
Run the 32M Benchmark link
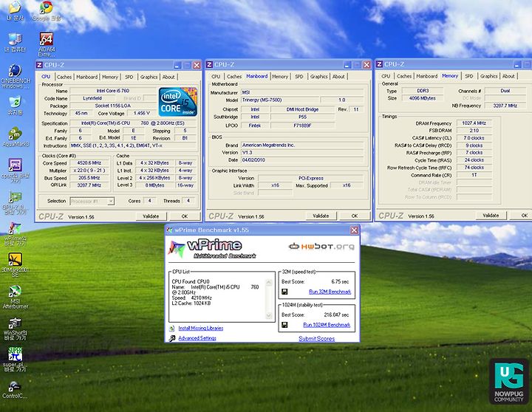(330, 292)
